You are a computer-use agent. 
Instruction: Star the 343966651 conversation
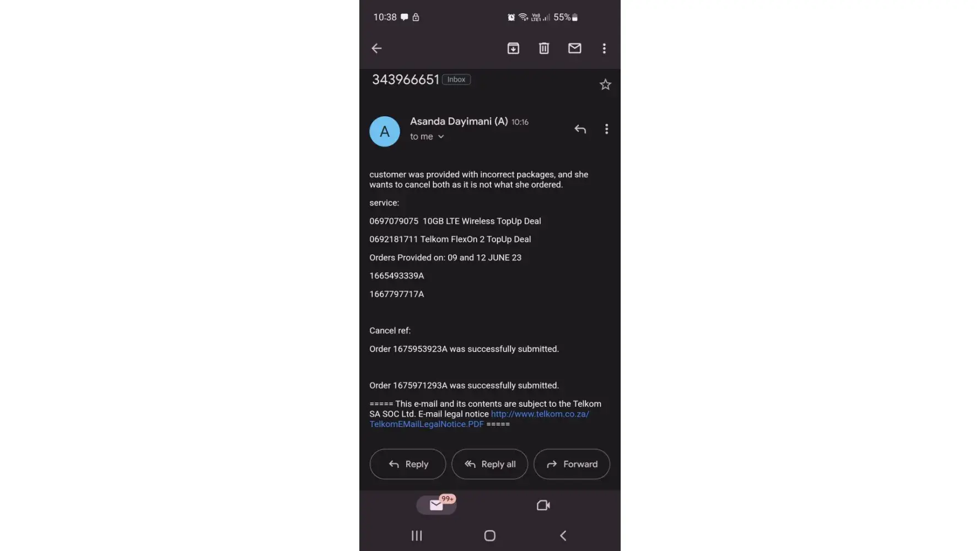(x=605, y=84)
